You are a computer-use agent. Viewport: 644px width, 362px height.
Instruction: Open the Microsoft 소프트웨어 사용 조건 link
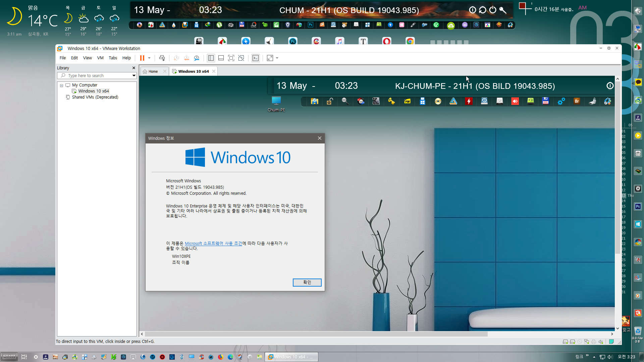[213, 244]
